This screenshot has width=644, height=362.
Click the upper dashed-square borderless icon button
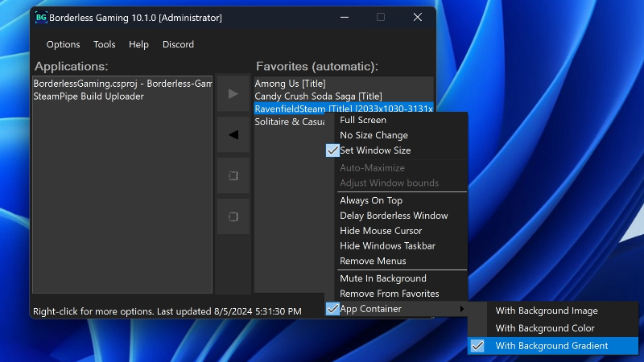(x=233, y=175)
